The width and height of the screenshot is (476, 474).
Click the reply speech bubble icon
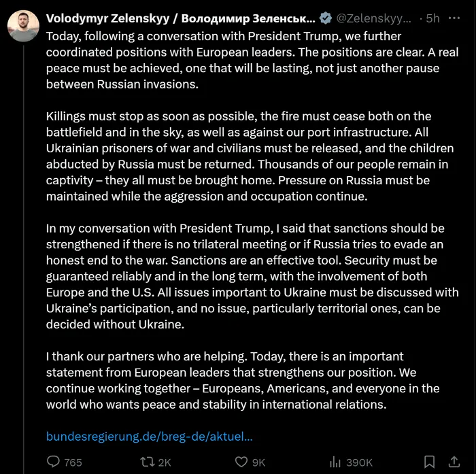point(54,462)
